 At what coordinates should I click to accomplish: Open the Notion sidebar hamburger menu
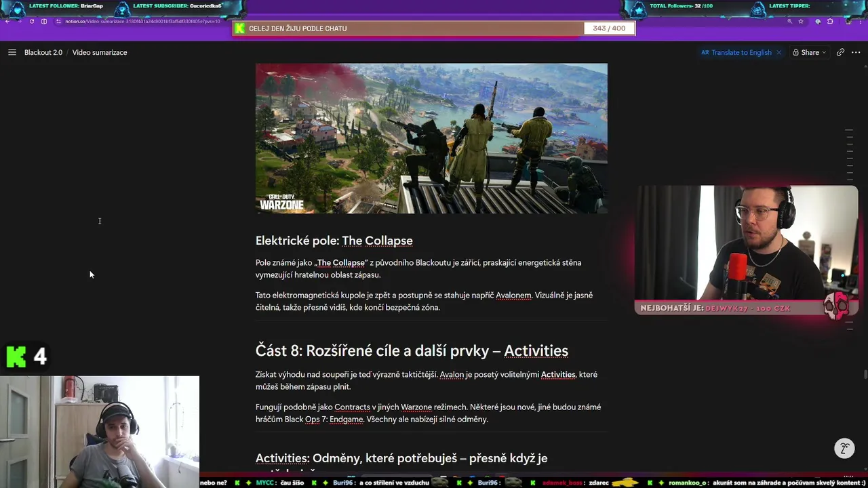point(12,52)
